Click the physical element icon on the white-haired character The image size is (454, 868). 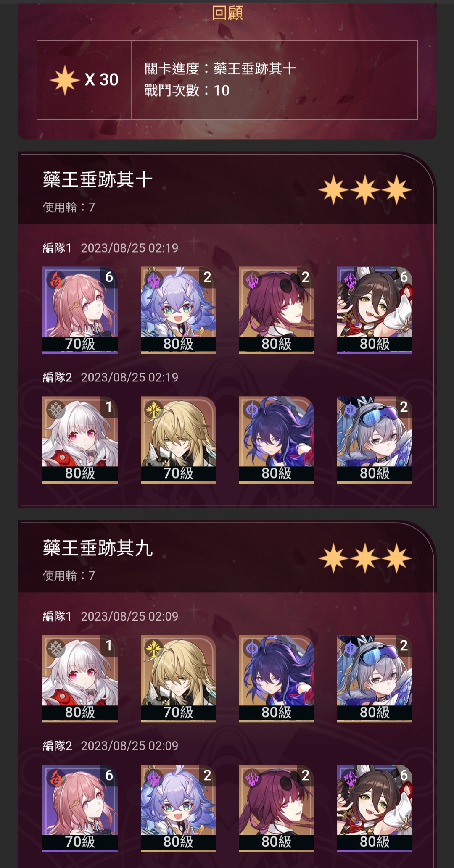pos(56,410)
